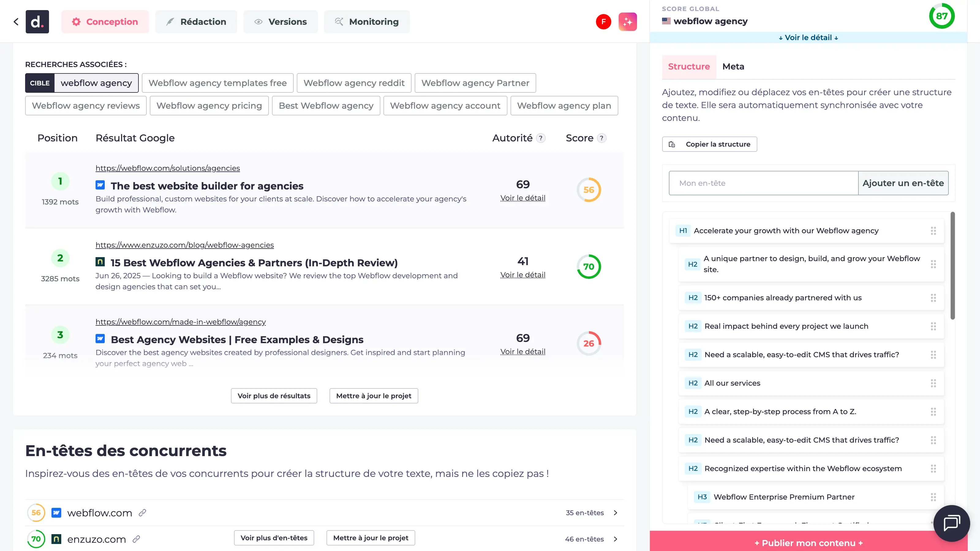Click the 'Mon en-tête' input field
The width and height of the screenshot is (980, 551).
763,183
